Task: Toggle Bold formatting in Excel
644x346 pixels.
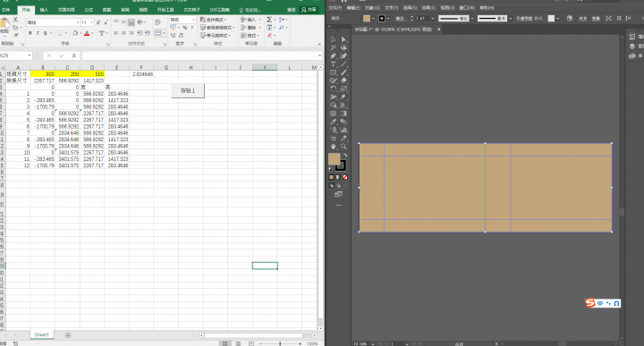Action: pyautogui.click(x=30, y=33)
